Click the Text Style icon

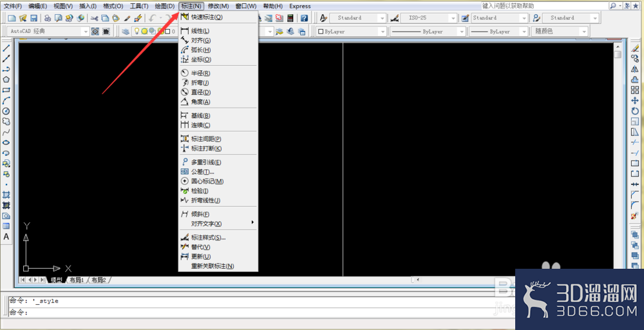[323, 18]
